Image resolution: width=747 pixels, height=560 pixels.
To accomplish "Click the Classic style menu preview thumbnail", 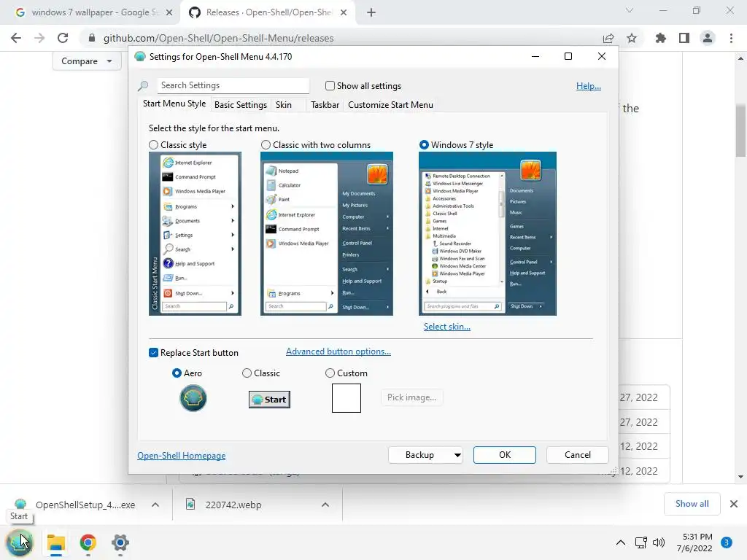I will [195, 234].
